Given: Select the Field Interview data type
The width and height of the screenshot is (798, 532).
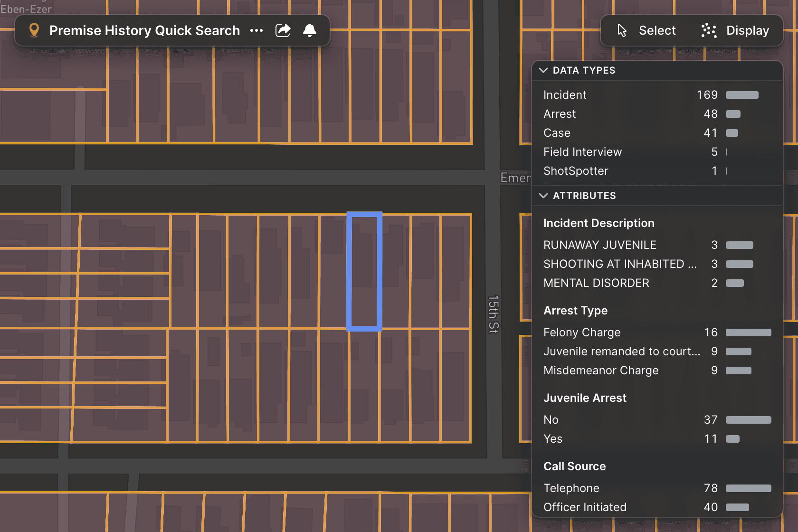Looking at the screenshot, I should (582, 152).
